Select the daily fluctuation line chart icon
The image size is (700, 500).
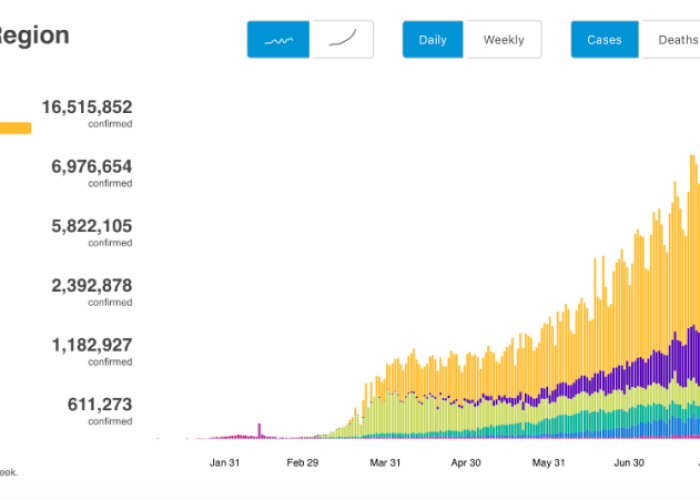[278, 39]
